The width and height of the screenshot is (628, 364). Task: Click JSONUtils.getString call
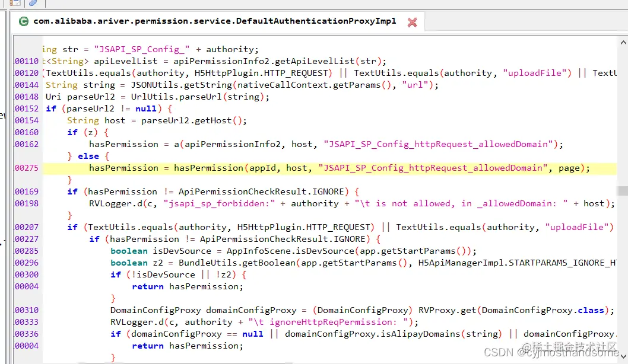tap(182, 85)
